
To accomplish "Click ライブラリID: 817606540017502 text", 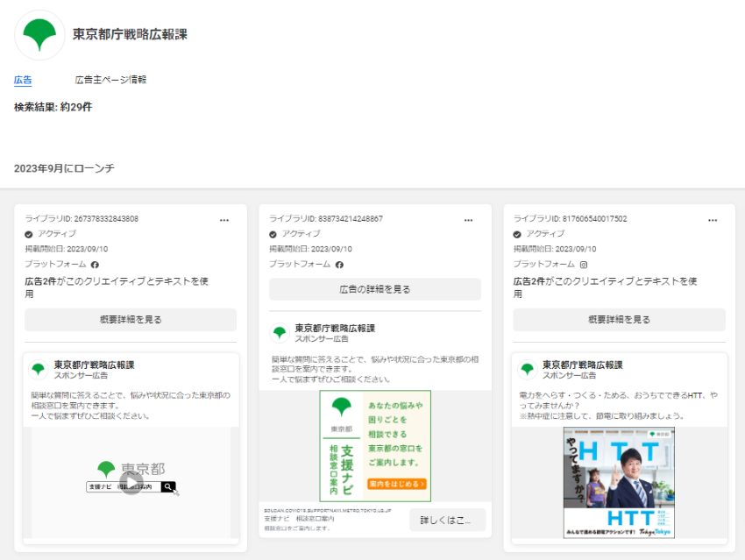I will (571, 219).
